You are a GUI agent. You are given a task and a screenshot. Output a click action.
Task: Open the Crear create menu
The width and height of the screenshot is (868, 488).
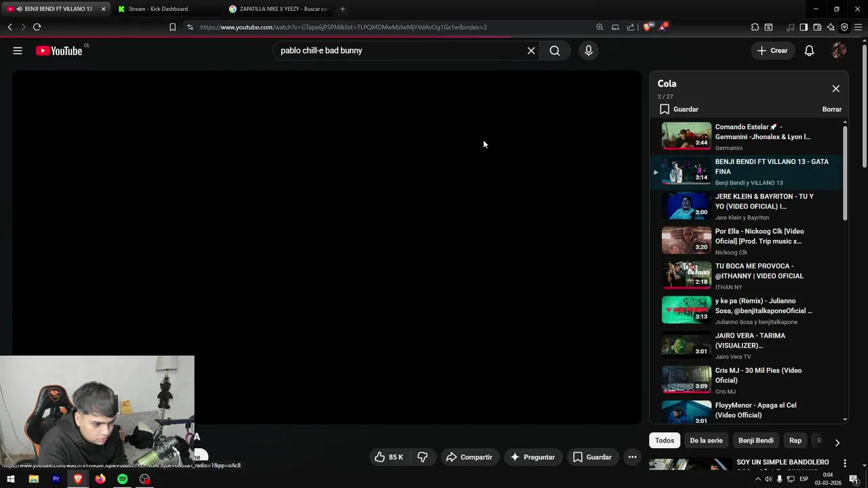tap(772, 51)
